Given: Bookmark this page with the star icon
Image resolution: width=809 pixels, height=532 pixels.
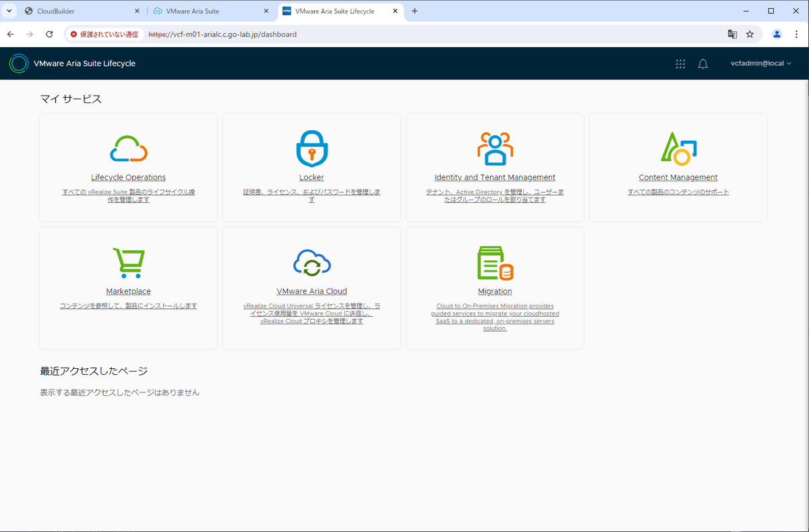Looking at the screenshot, I should pyautogui.click(x=750, y=34).
